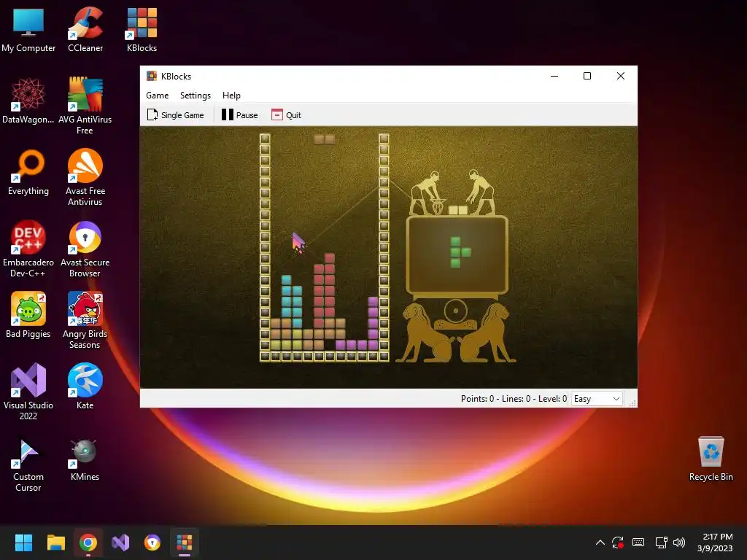
Task: Click the KBlocks window resize grip
Action: (x=632, y=402)
